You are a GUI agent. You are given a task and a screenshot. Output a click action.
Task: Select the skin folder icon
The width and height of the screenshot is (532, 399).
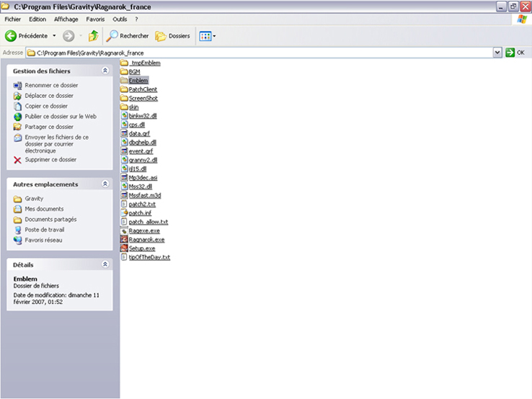[x=124, y=107]
